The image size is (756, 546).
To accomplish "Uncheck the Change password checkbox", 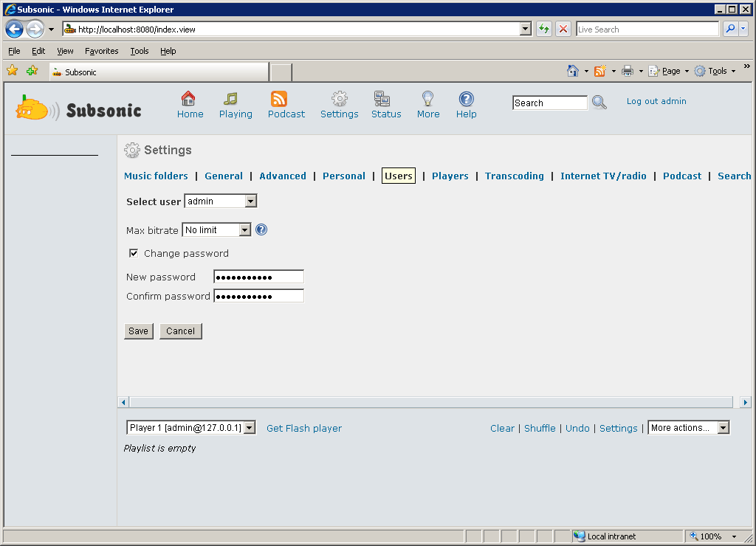I will point(134,253).
